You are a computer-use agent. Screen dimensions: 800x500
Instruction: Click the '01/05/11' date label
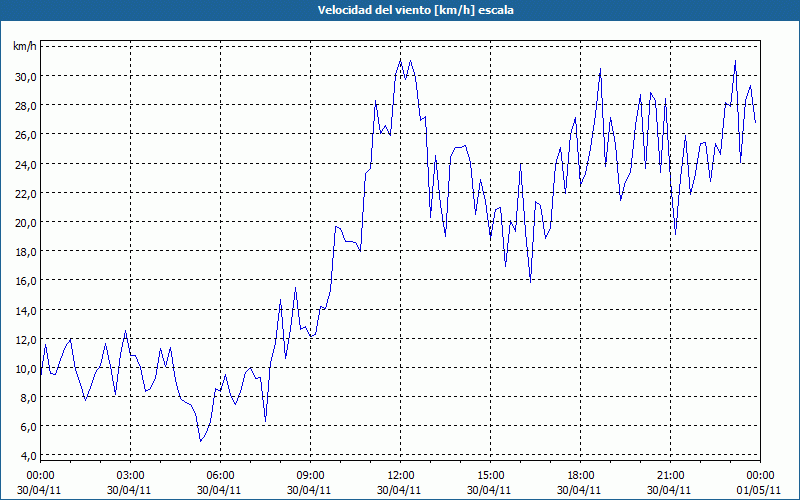[x=759, y=490]
